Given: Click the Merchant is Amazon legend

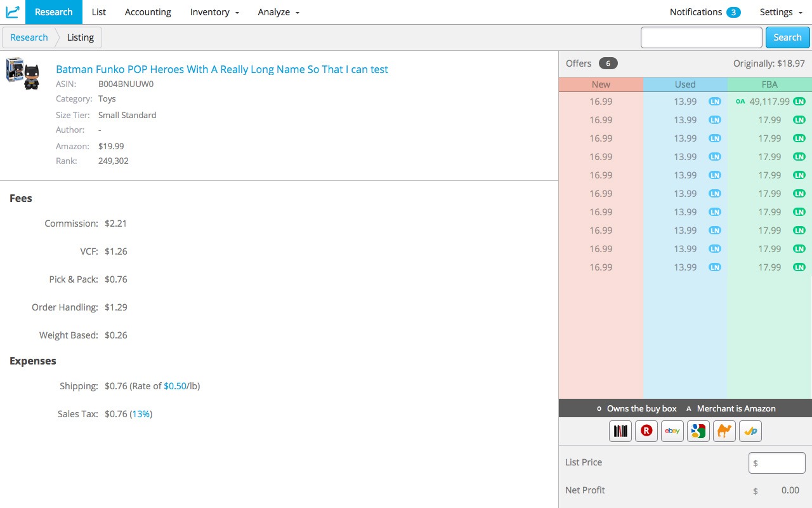Looking at the screenshot, I should pyautogui.click(x=731, y=408).
